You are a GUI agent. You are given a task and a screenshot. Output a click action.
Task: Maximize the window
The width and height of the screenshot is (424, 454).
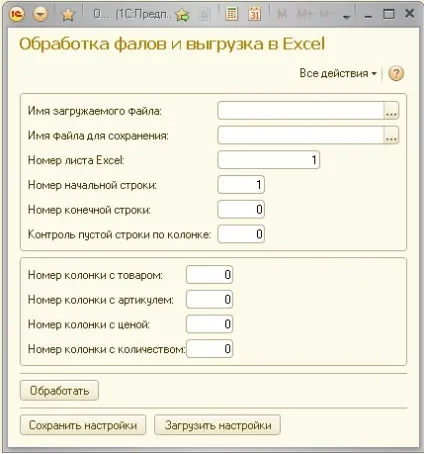[x=389, y=14]
